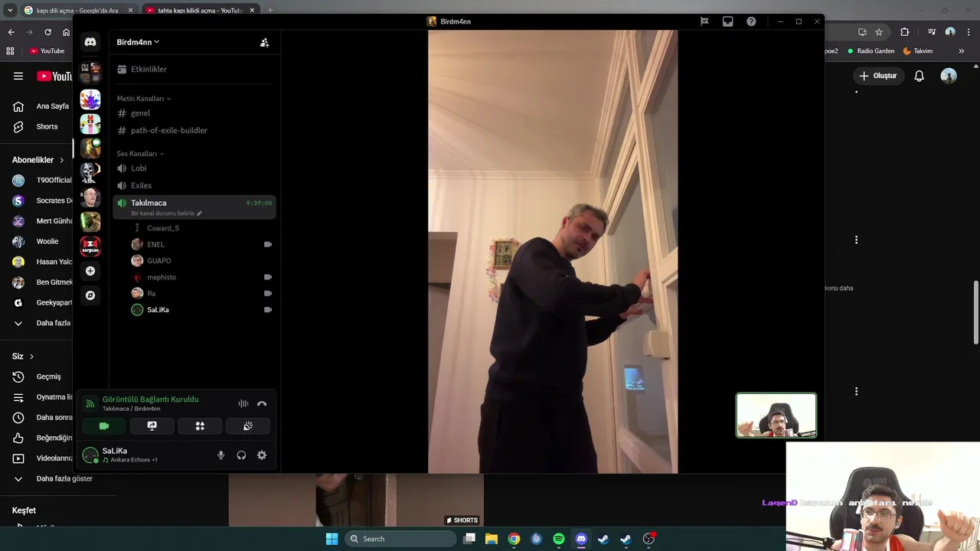
Task: Collapse the Ses Kanalları category
Action: tap(140, 154)
